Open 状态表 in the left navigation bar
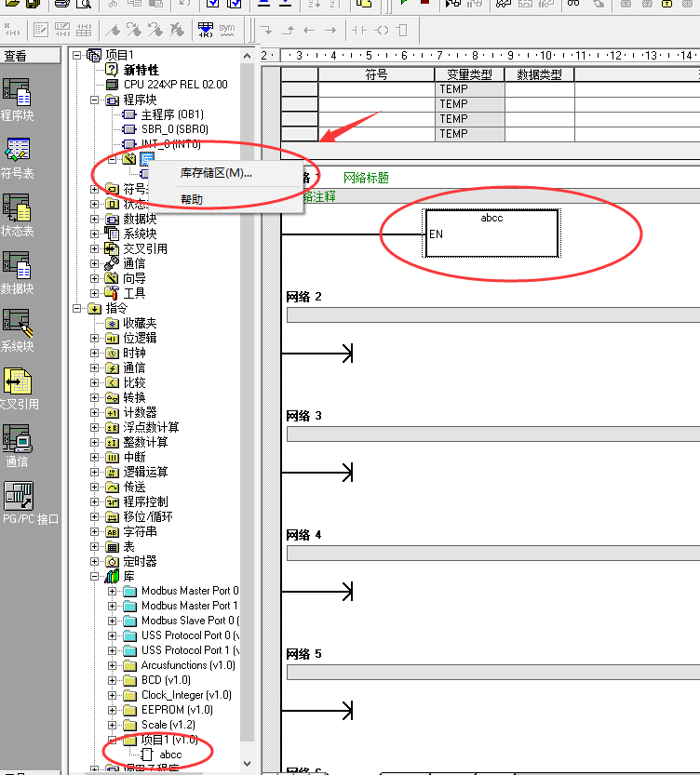 point(17,216)
